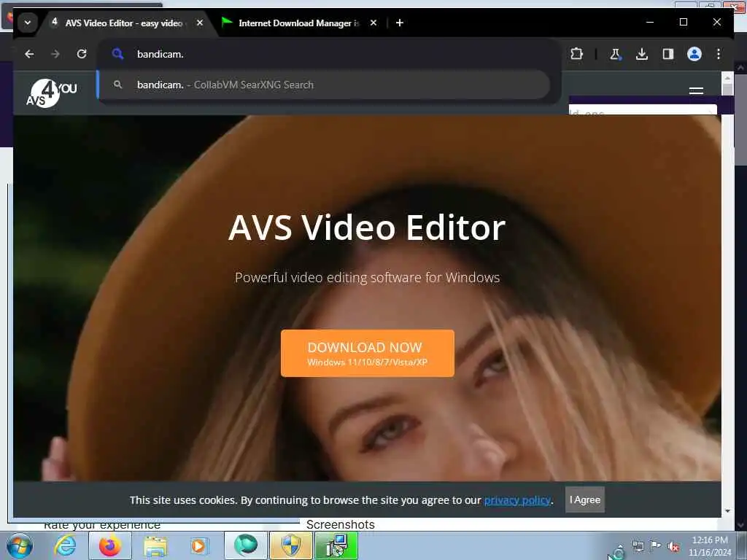Minimize the Chrome window
Viewport: 747px width, 560px height.
650,23
